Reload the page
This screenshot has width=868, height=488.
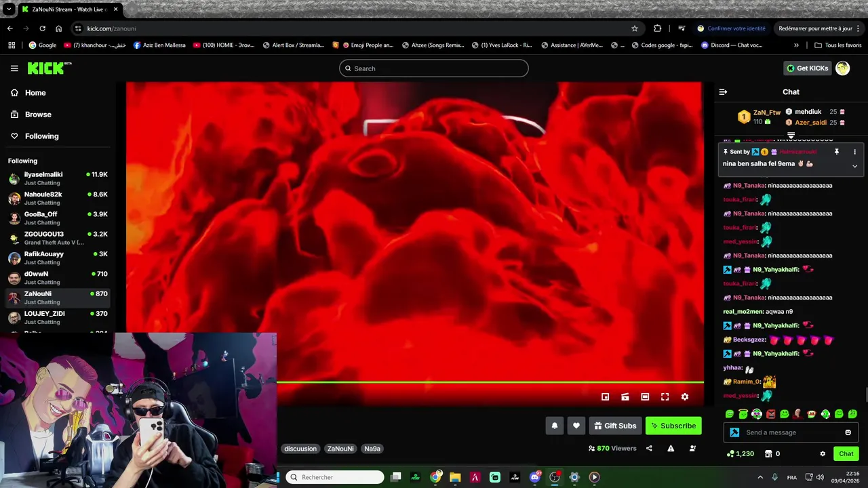click(x=42, y=28)
